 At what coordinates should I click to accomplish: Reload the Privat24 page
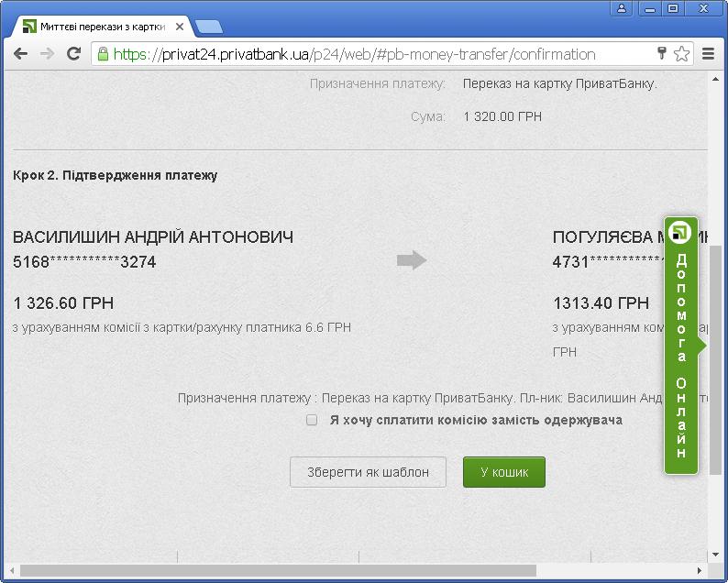(73, 54)
